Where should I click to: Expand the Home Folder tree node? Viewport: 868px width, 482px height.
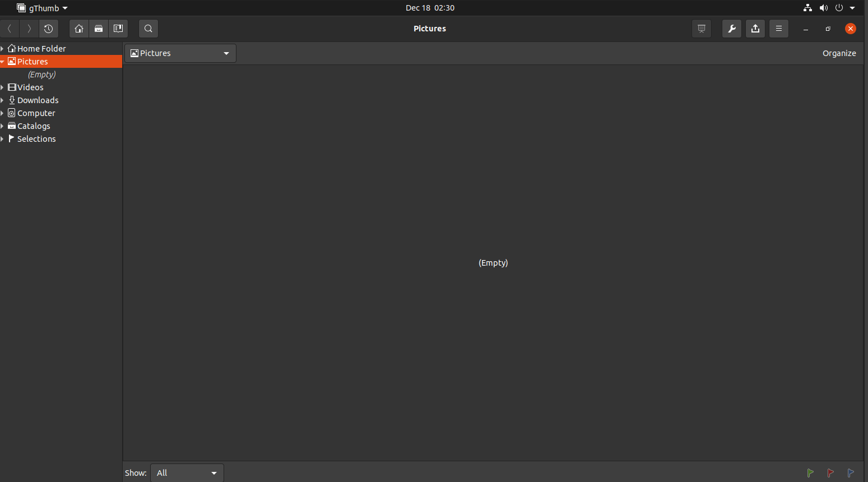2,49
